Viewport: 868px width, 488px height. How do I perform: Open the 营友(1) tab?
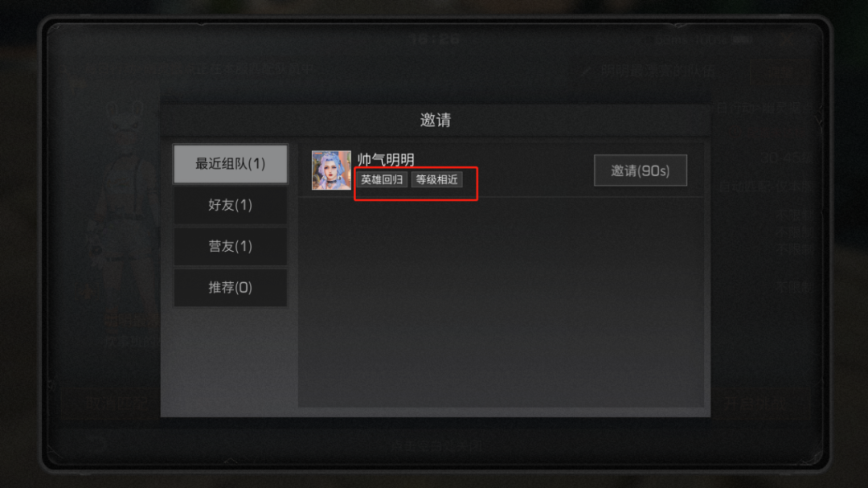[x=231, y=246]
